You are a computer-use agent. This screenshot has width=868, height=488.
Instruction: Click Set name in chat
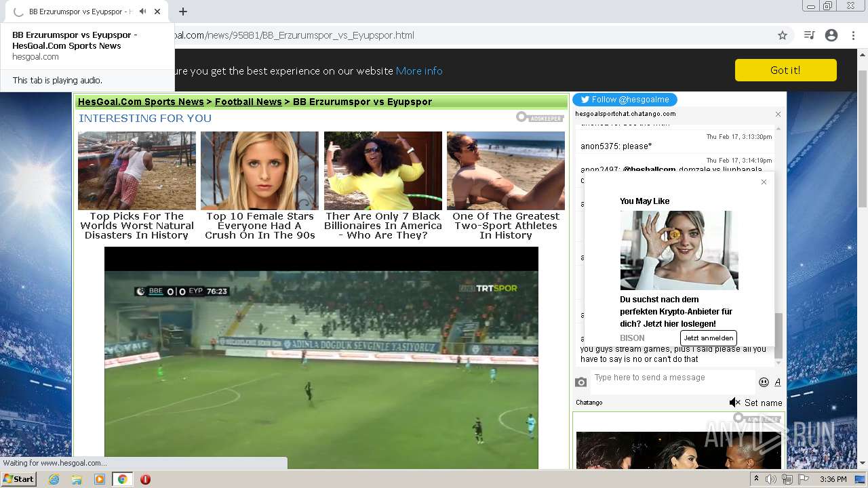(x=763, y=403)
